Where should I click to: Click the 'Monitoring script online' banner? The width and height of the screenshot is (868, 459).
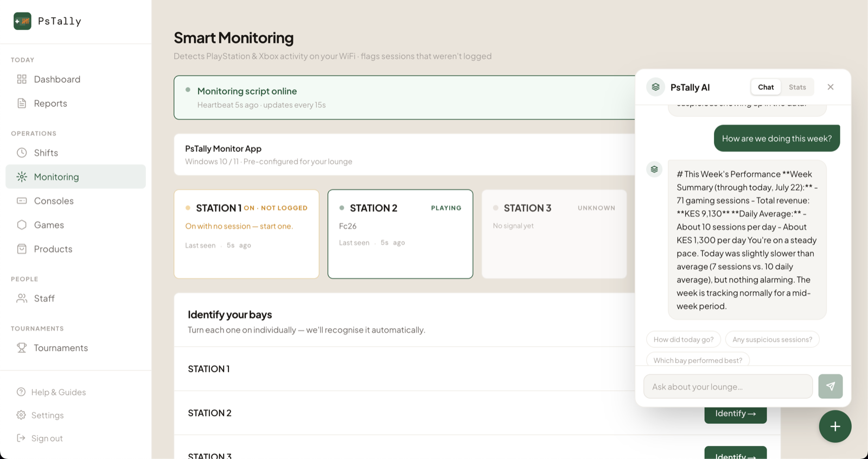pos(404,98)
